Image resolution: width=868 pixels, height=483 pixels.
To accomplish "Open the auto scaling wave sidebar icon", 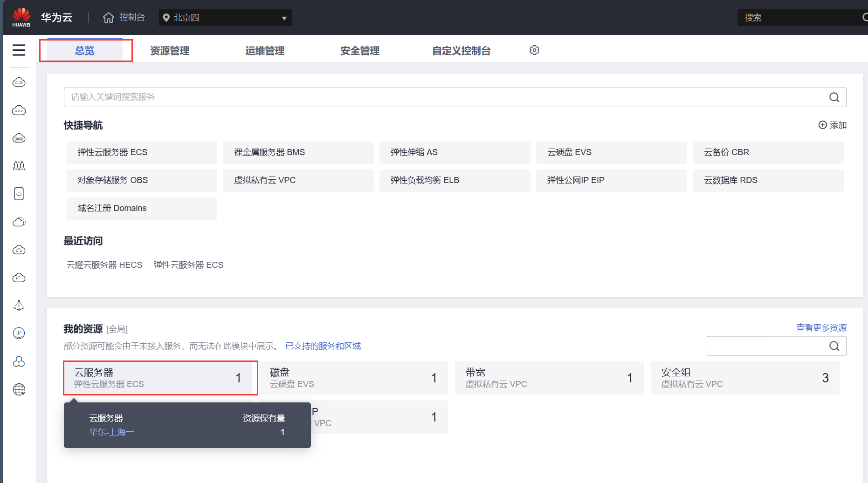I will (x=19, y=166).
